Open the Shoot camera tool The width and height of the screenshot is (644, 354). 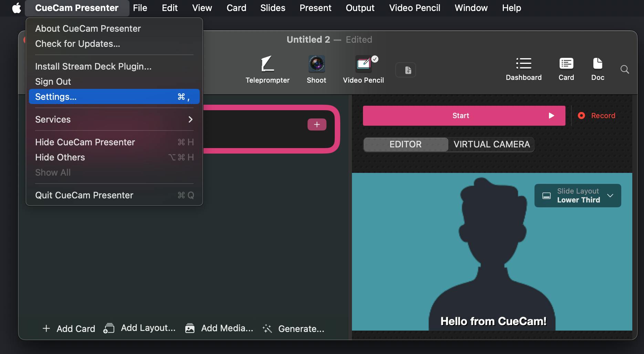316,70
